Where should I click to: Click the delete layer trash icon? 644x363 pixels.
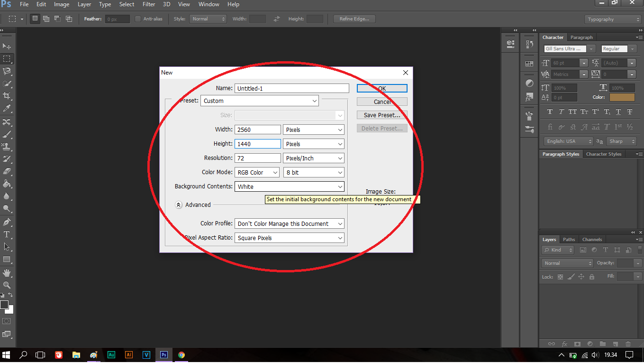coord(628,344)
